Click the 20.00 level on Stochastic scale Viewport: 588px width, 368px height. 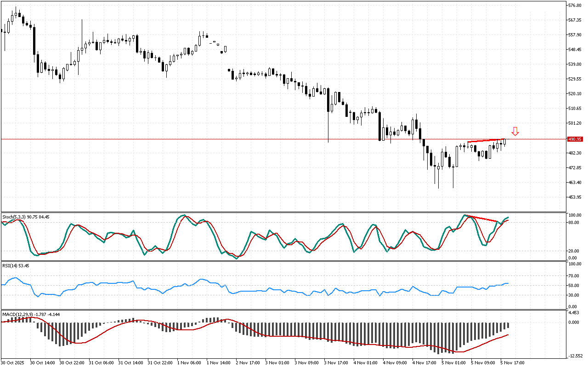pos(574,251)
